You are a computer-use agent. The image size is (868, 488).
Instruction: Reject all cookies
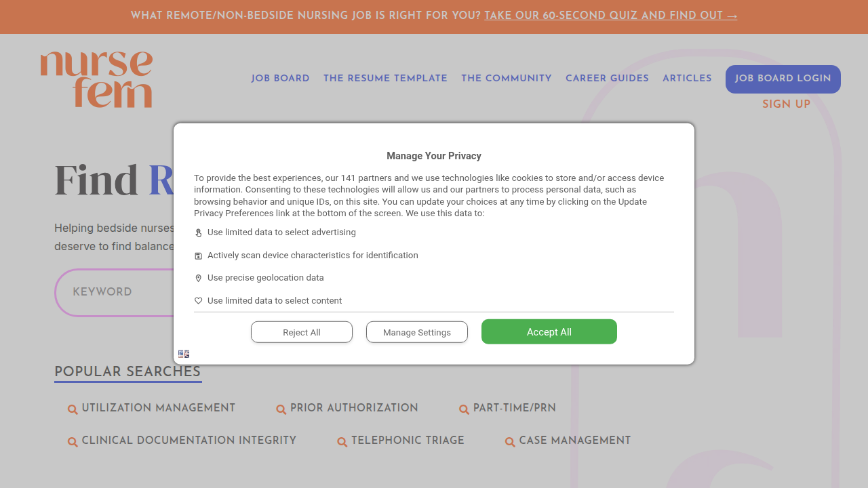pos(301,331)
